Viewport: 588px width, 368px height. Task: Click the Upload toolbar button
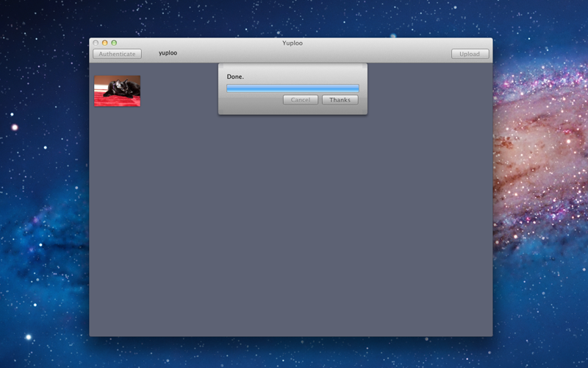click(470, 54)
